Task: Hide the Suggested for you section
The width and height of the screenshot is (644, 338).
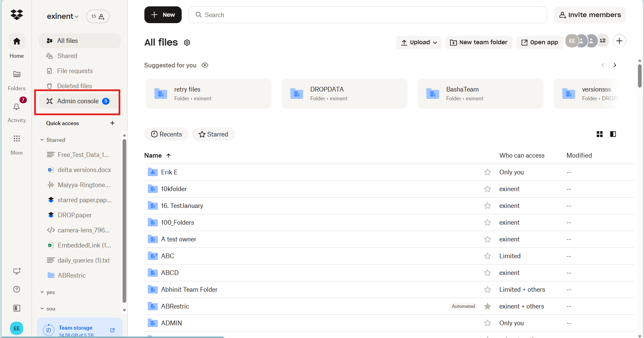Action: click(205, 65)
